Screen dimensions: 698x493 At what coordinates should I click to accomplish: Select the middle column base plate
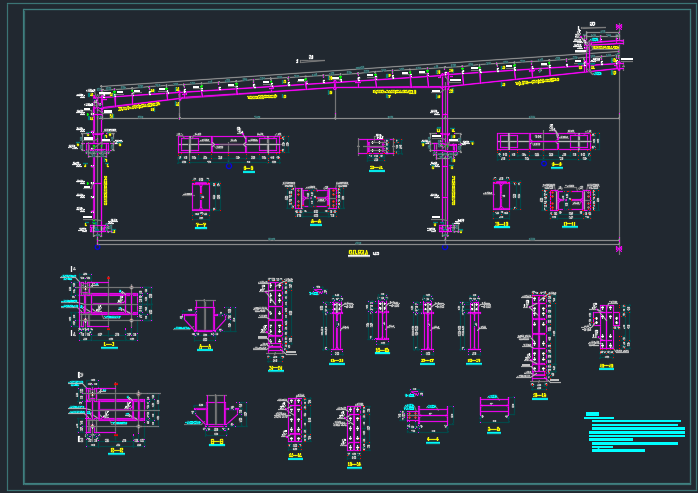coord(446,228)
